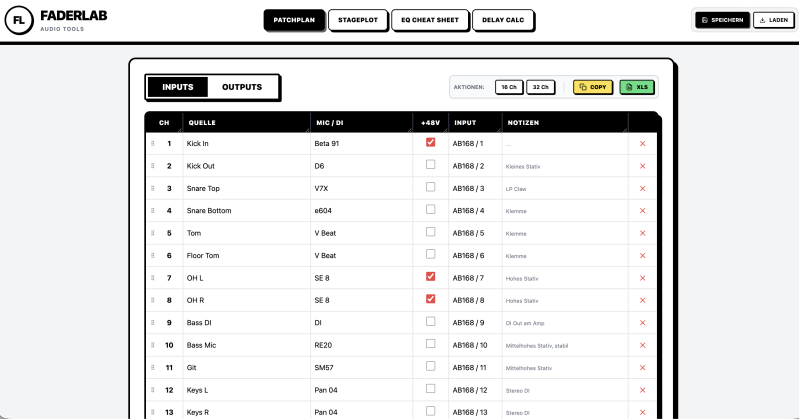Open the EQ Cheat Sheet tab
This screenshot has width=799, height=419.
[430, 20]
